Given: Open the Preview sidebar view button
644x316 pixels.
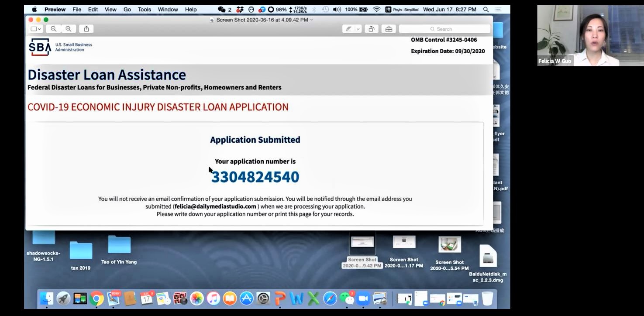Looking at the screenshot, I should (x=36, y=29).
